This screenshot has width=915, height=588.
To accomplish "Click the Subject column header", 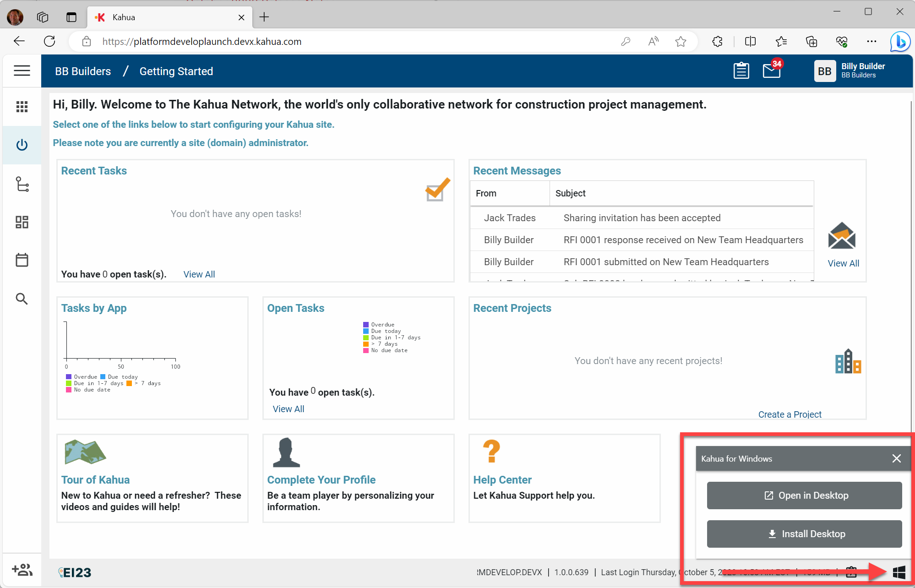I will [570, 193].
